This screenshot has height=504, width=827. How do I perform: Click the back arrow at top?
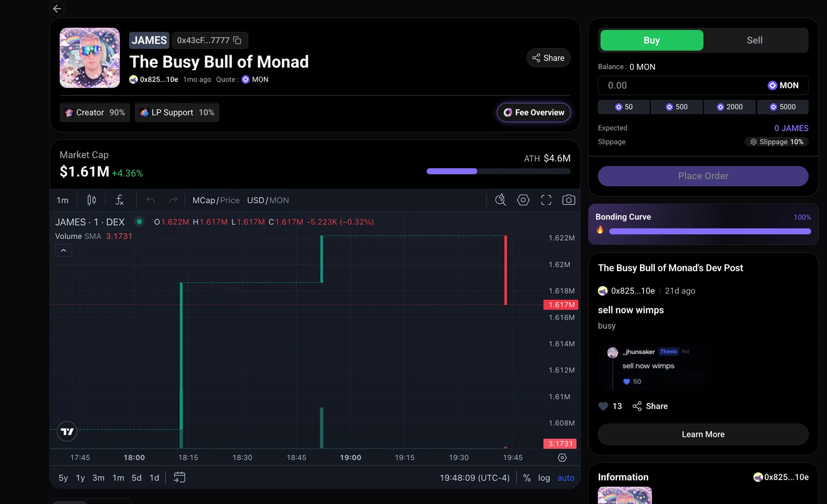[57, 8]
